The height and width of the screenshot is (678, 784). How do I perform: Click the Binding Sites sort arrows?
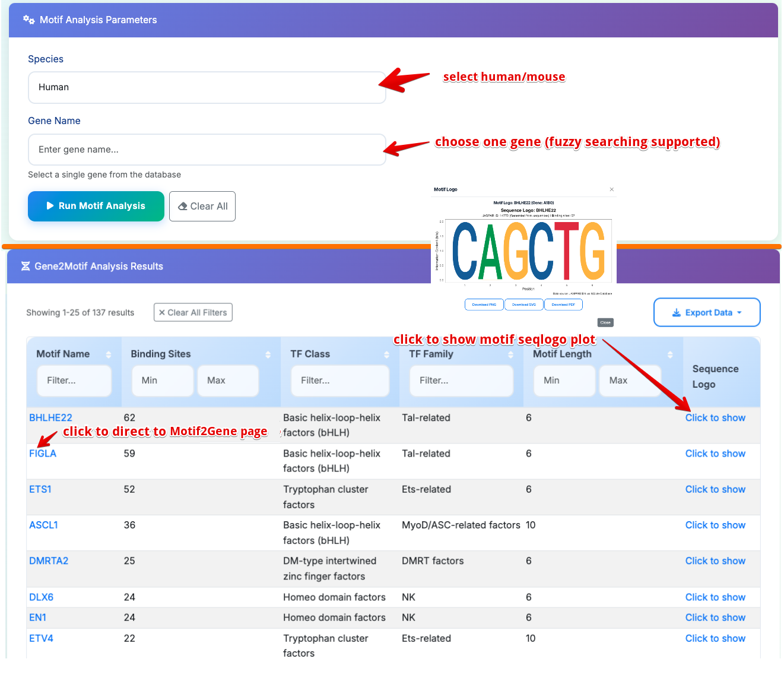268,354
